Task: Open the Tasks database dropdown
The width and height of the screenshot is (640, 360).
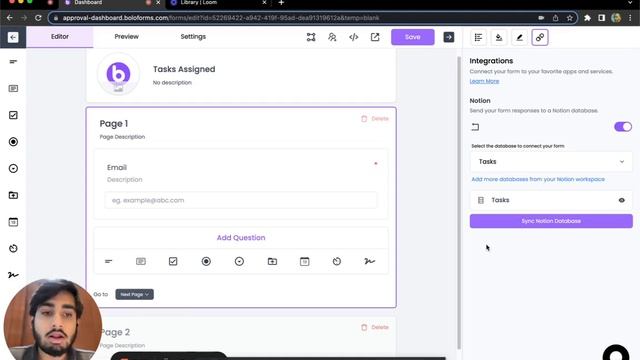Action: [551, 162]
